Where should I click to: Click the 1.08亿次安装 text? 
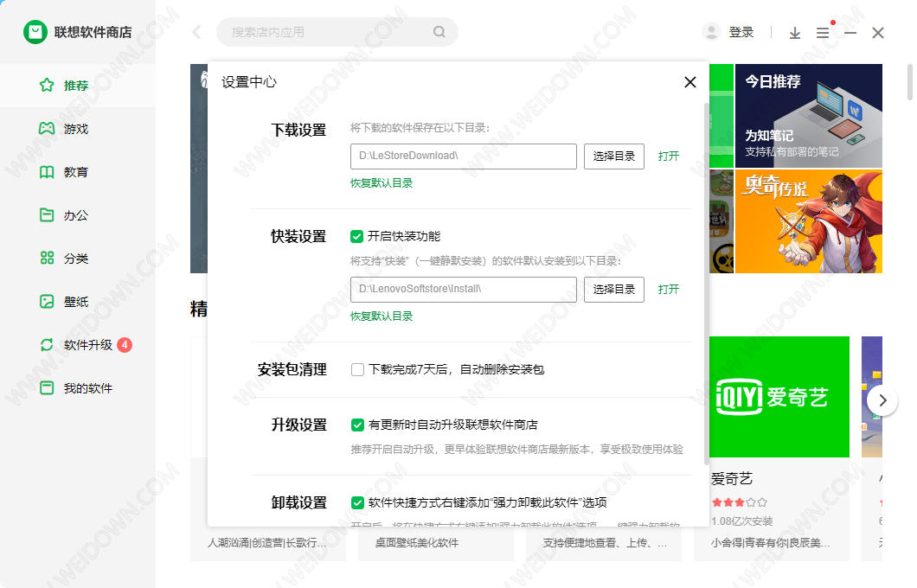(x=742, y=521)
